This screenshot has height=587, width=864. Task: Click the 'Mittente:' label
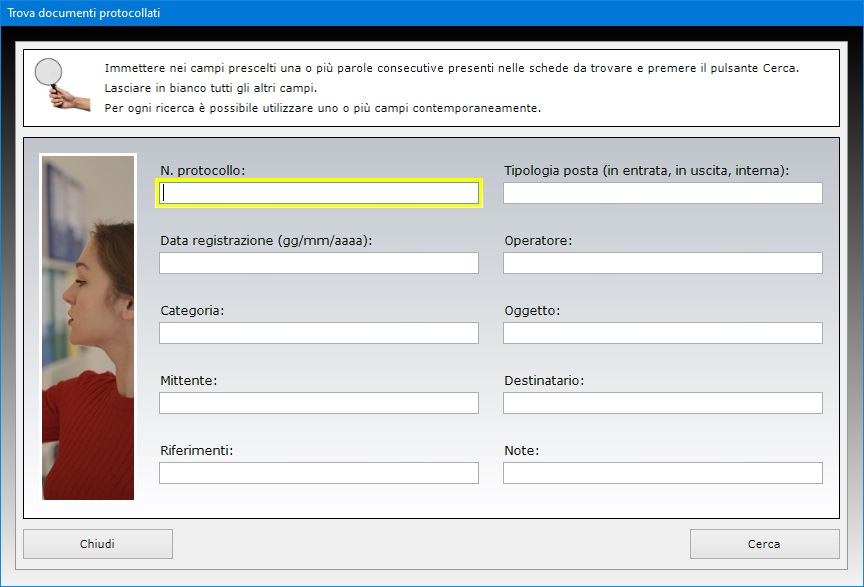(188, 380)
